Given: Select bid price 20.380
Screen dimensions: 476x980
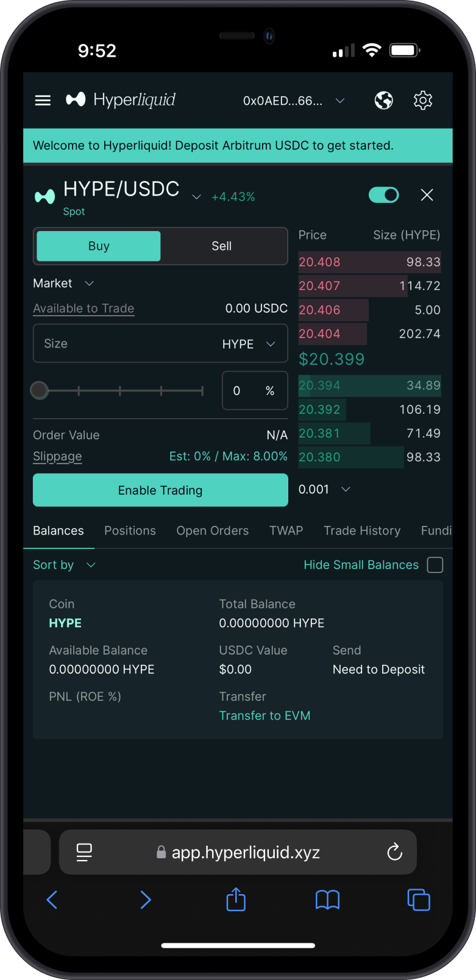Looking at the screenshot, I should point(319,457).
